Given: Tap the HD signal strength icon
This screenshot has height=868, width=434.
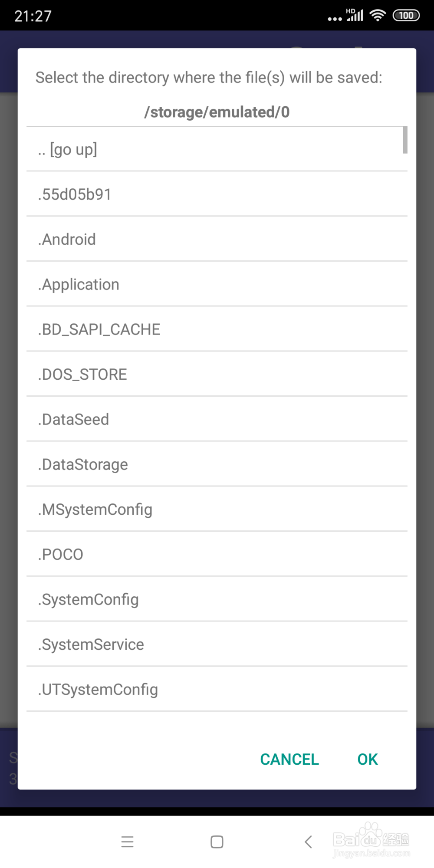Looking at the screenshot, I should tap(355, 15).
